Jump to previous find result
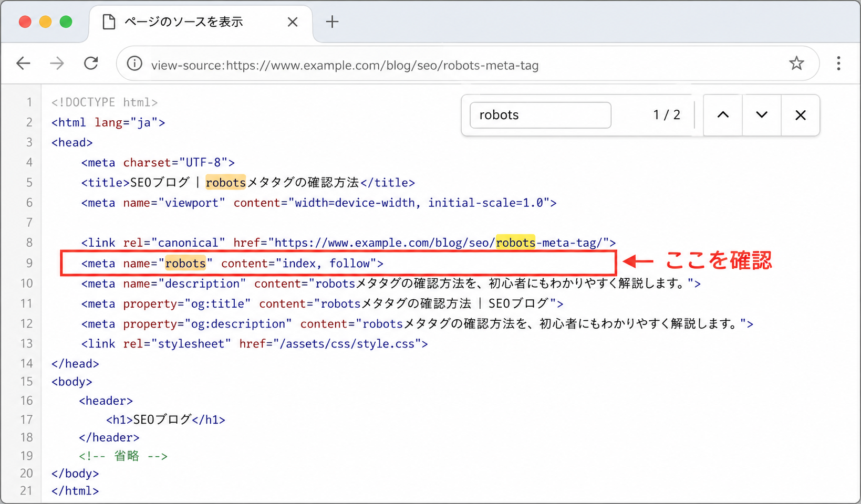Viewport: 861px width, 504px height. 723,115
